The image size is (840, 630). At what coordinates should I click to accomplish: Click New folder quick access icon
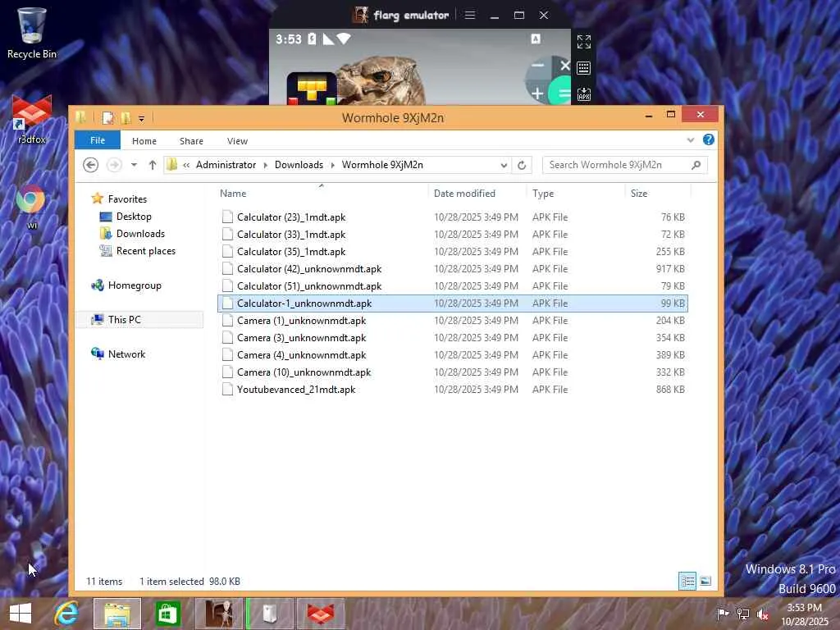(126, 118)
